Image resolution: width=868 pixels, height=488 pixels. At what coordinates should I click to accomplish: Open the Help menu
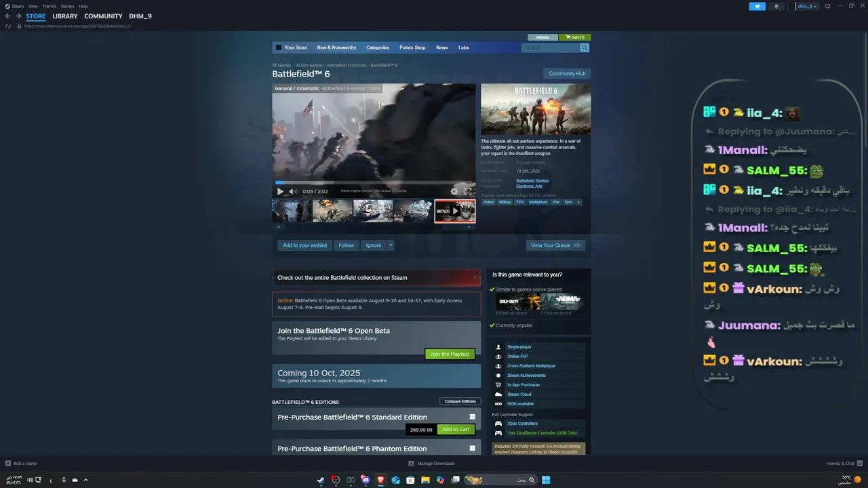(83, 6)
